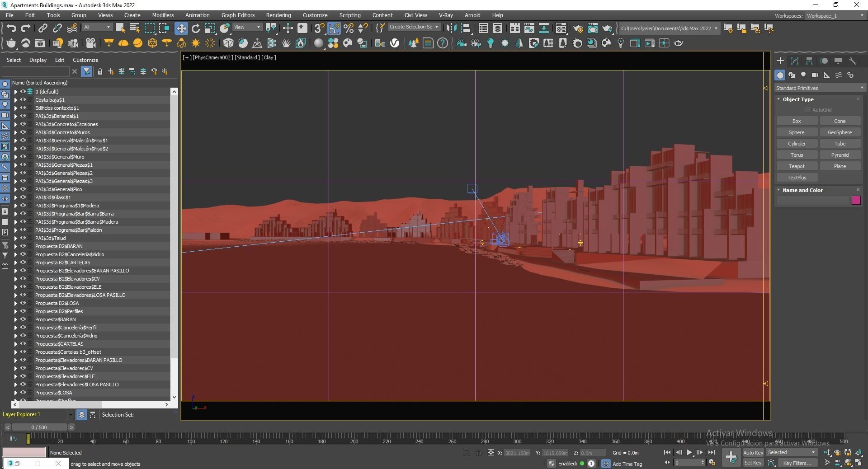Create a GeoSphere primitive
This screenshot has height=469, width=868.
(x=840, y=132)
